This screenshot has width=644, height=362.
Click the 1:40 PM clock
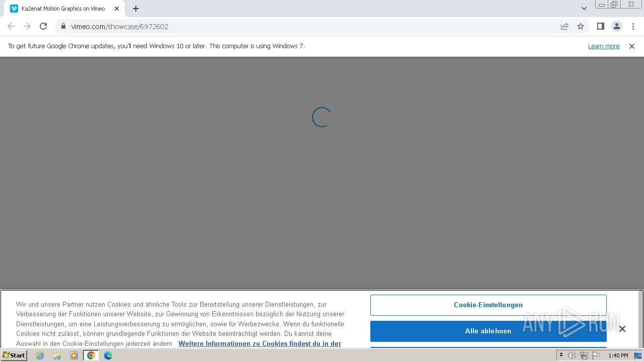(618, 355)
